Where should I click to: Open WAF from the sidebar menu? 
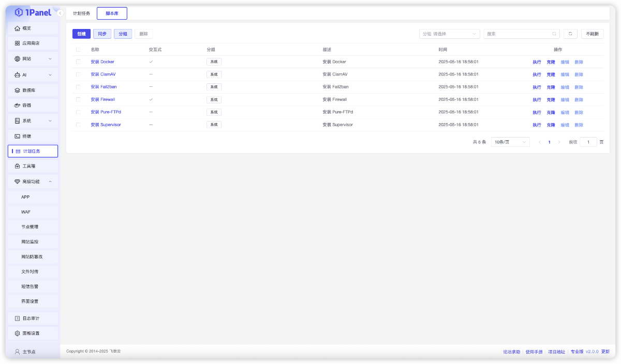[25, 211]
